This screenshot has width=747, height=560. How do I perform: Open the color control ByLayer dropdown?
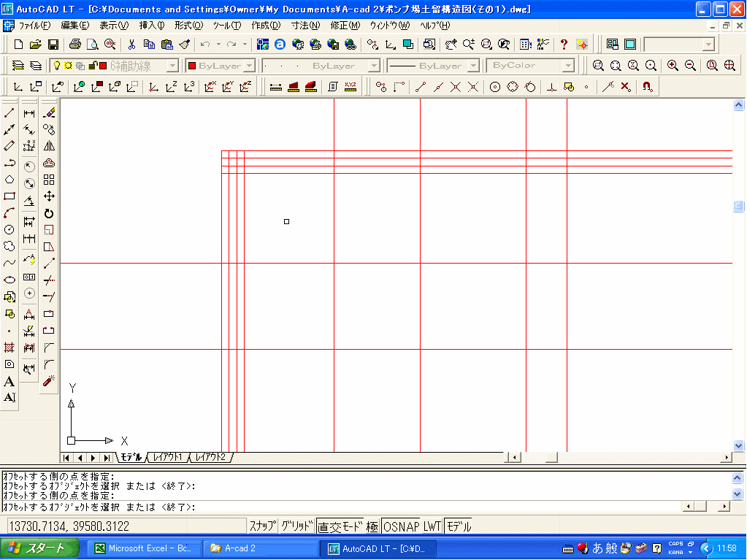(250, 66)
